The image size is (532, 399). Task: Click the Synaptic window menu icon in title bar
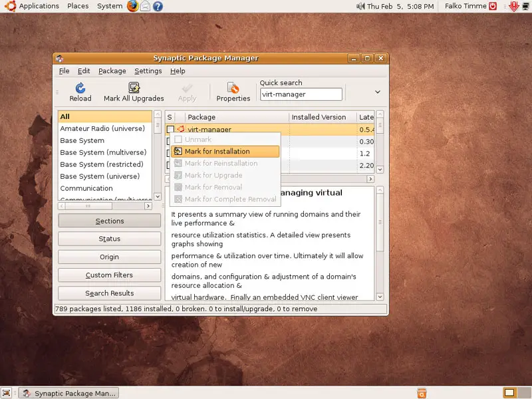pos(60,59)
